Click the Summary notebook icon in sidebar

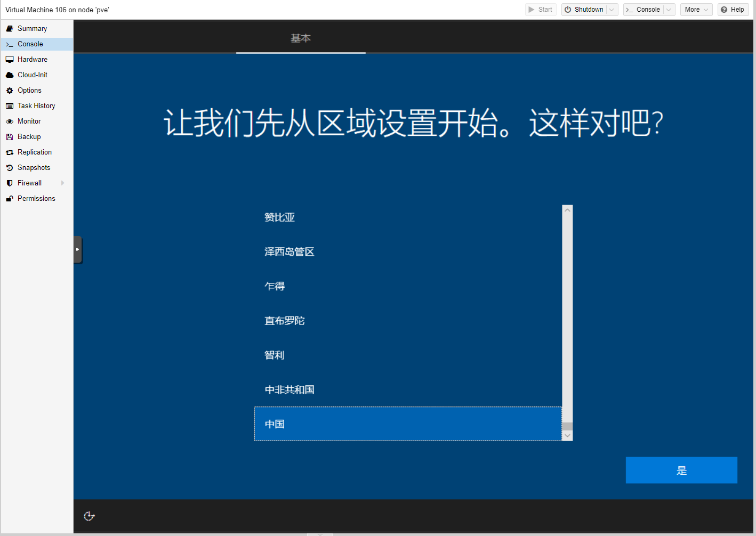point(10,29)
